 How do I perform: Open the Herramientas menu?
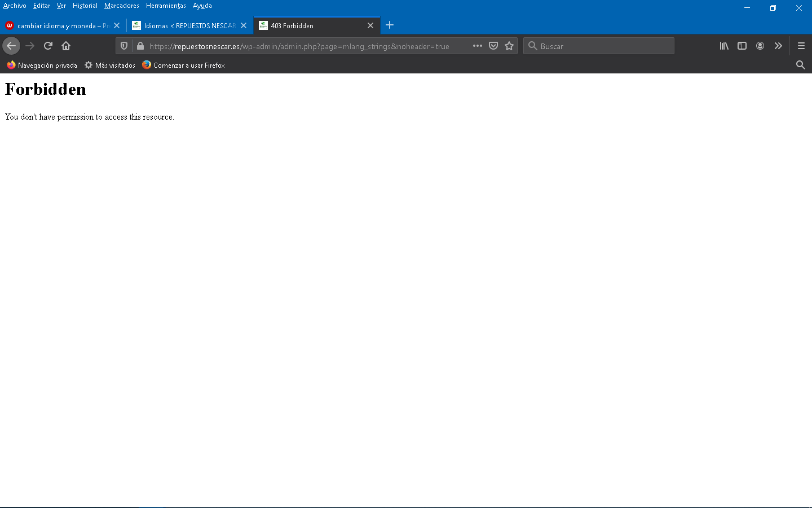[166, 6]
